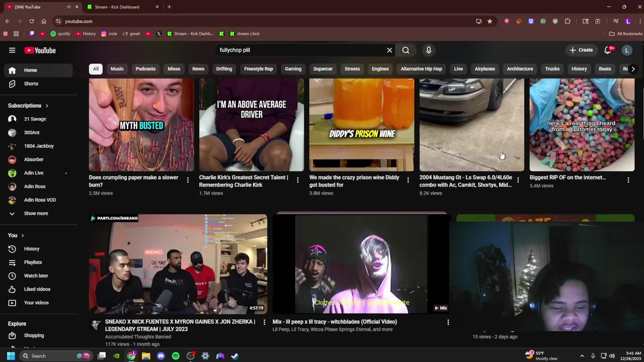Open the gmail bookmark
The image size is (644, 362).
[x=131, y=34]
